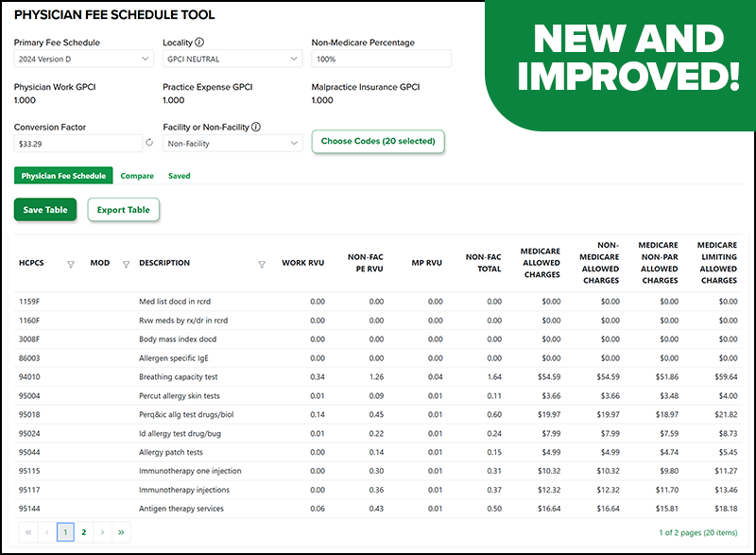Open the Description column filter icon
This screenshot has width=756, height=555.
click(262, 264)
